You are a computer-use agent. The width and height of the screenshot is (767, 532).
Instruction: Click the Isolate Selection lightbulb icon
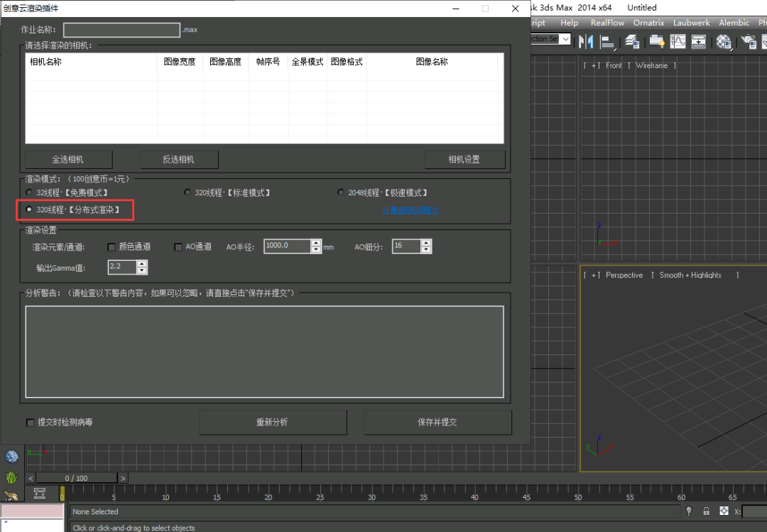688,511
